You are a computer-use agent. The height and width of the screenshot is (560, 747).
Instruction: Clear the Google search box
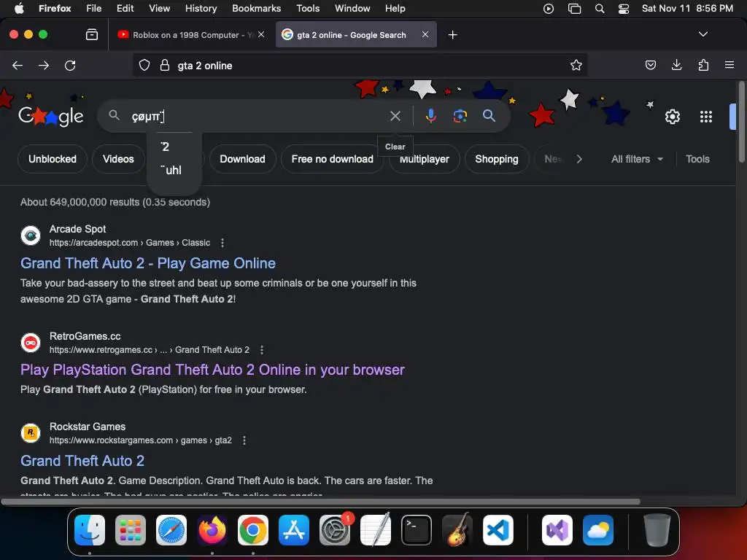tap(395, 116)
